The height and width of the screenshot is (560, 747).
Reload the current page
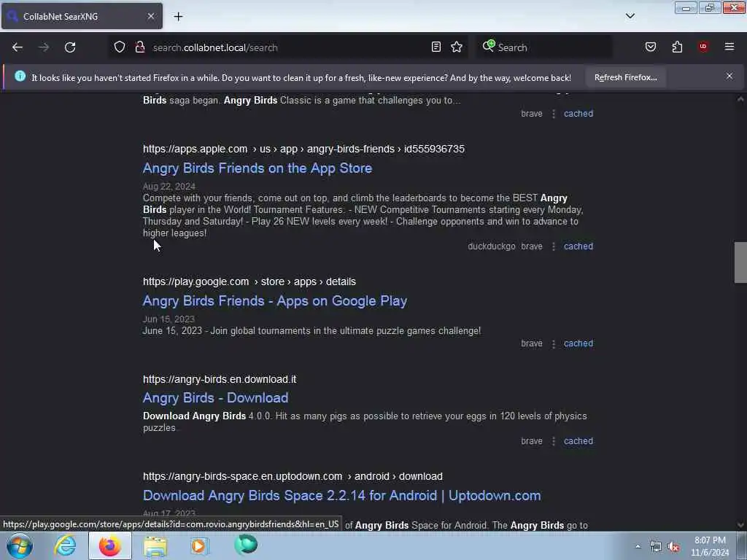point(70,47)
